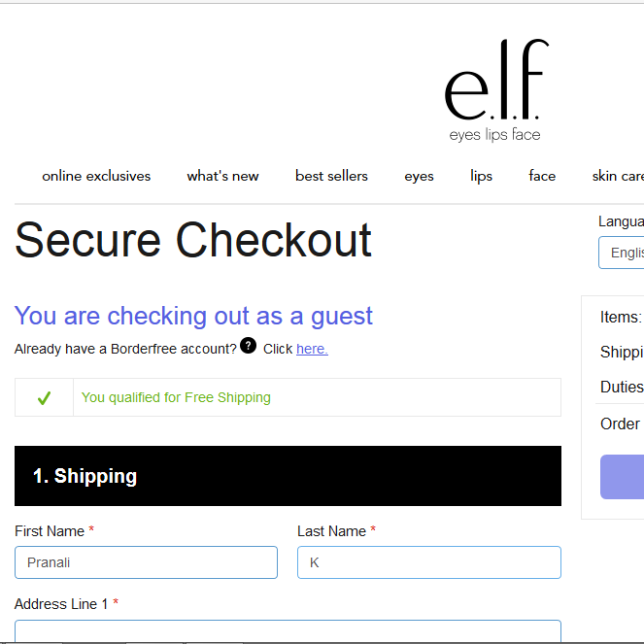
Task: Click the You are checking out as a guest text
Action: click(x=193, y=316)
